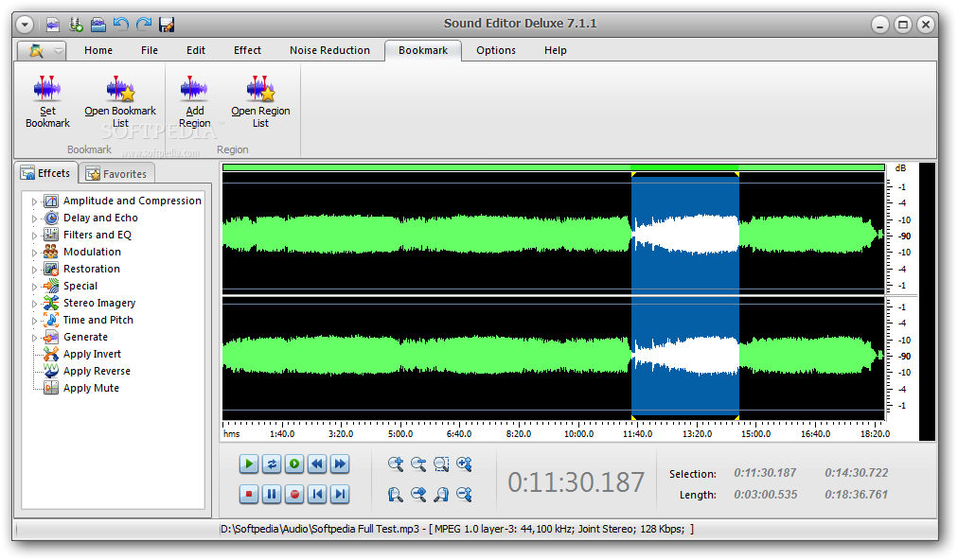Zoom in horizontally with magnifier plus

pos(396,464)
